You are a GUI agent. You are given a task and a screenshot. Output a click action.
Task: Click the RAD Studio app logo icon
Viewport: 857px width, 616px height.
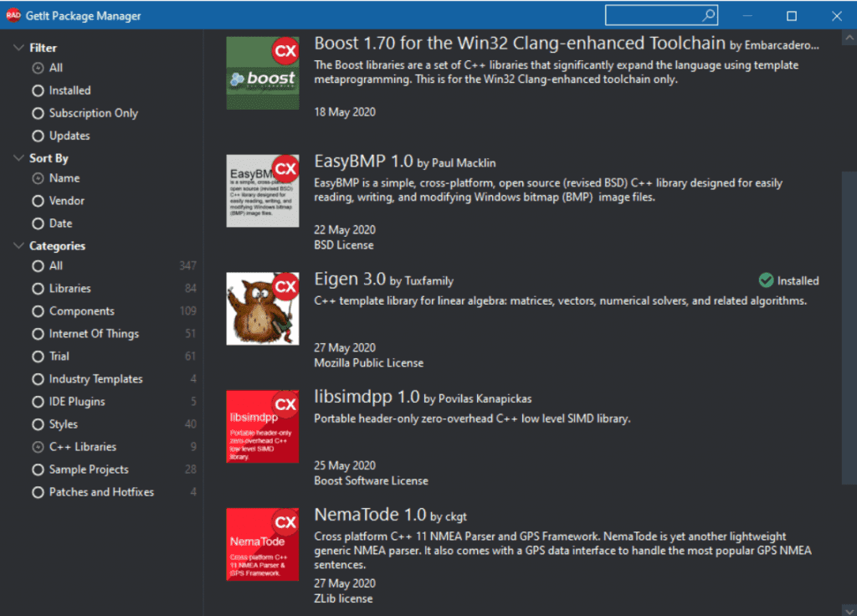click(x=13, y=15)
